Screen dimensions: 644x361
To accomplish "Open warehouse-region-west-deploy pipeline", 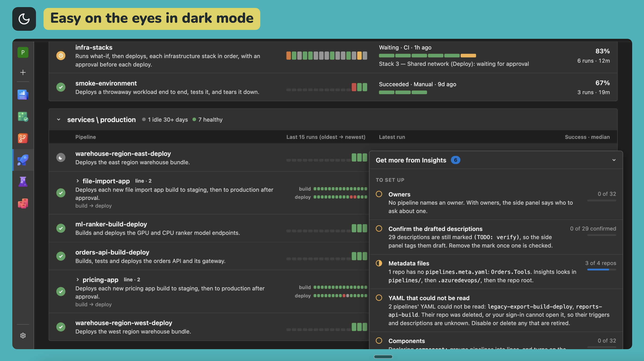I will [x=124, y=323].
